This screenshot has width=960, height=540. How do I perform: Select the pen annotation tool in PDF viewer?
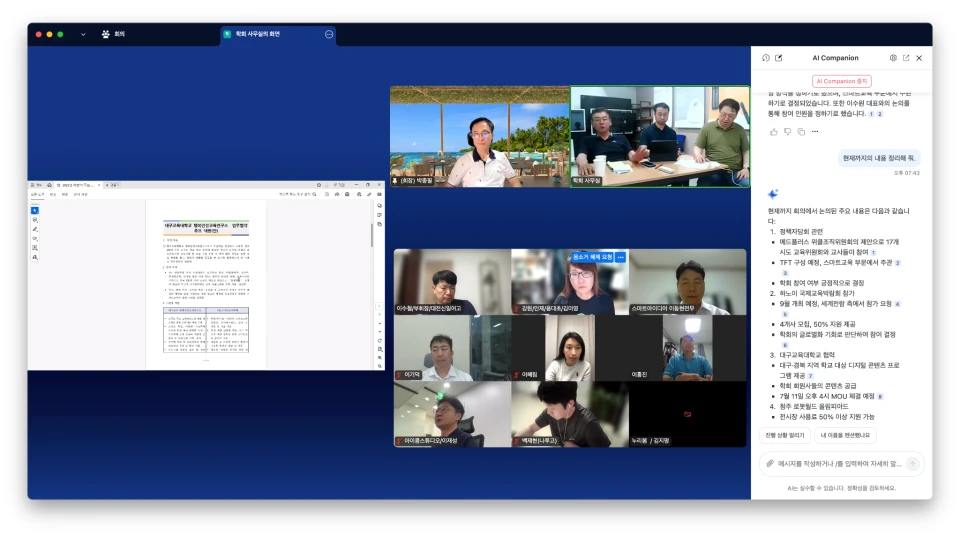coord(35,229)
